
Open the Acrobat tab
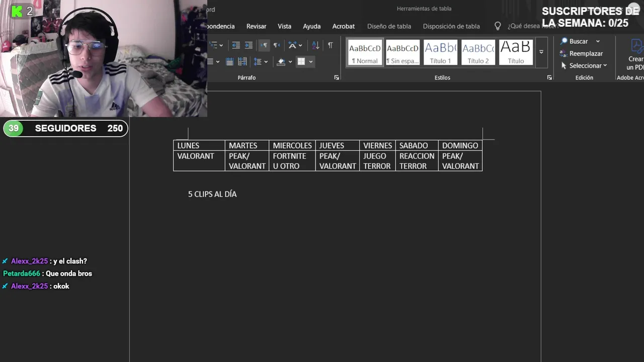coord(343,26)
